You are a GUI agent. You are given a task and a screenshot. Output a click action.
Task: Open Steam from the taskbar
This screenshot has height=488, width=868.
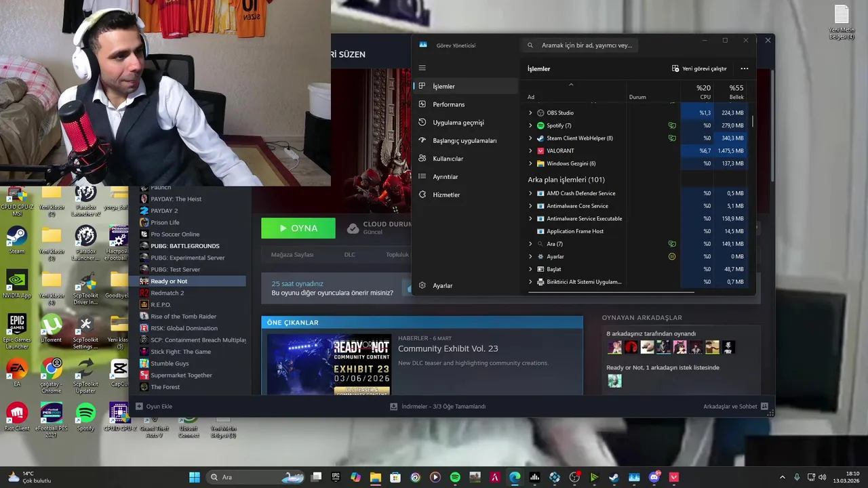coord(614,477)
